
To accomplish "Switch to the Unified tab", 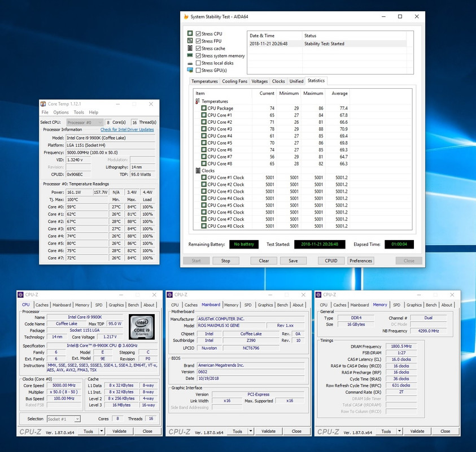I will click(x=296, y=81).
